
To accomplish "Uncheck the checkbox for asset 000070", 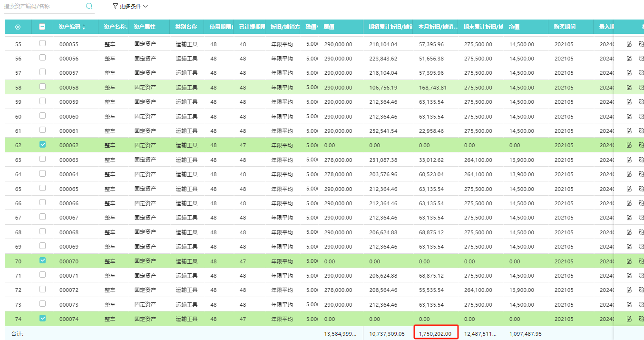I will [x=42, y=260].
